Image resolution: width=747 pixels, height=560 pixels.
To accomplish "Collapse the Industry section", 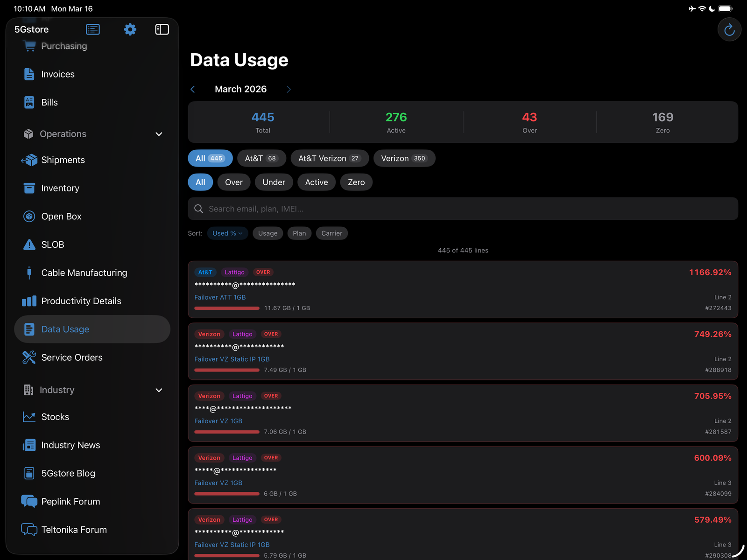I will point(159,390).
